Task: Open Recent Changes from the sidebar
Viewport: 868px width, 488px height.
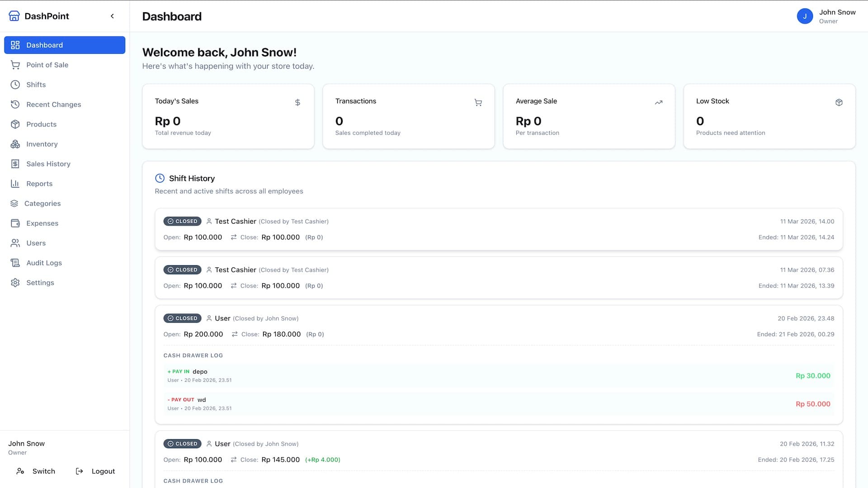Action: point(53,104)
